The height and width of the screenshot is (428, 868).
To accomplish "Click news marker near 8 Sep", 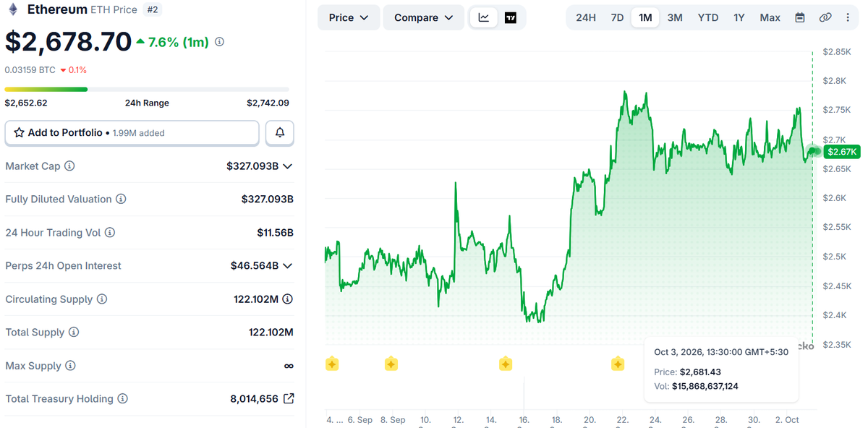I will 391,364.
